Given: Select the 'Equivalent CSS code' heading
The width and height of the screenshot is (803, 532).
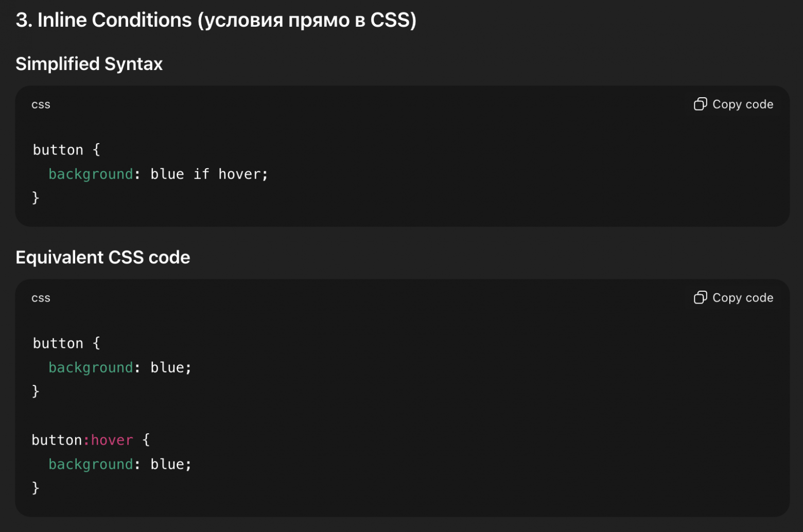Looking at the screenshot, I should click(103, 257).
